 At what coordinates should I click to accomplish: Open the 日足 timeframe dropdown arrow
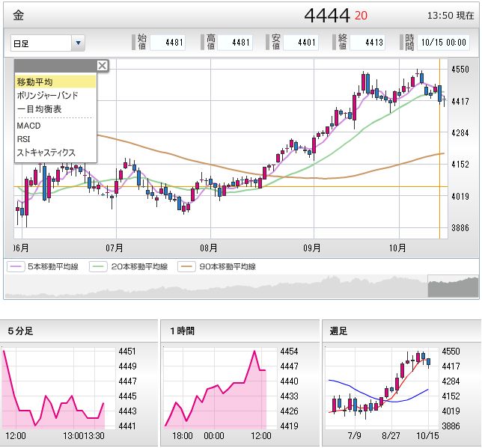coord(79,43)
